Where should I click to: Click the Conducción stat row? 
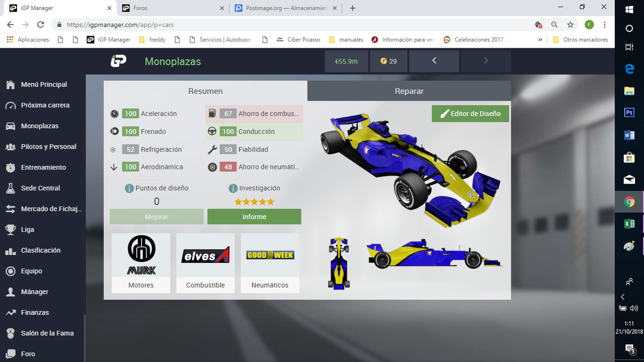click(254, 132)
